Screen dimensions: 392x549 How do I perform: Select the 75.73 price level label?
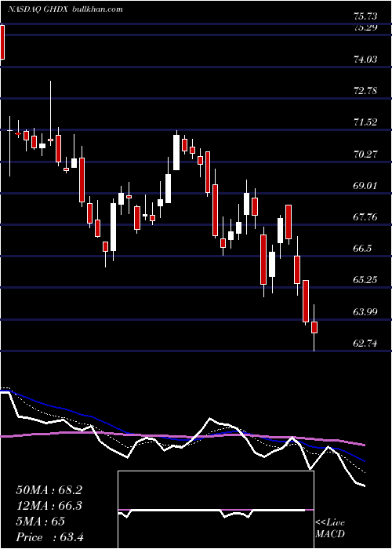(x=365, y=16)
